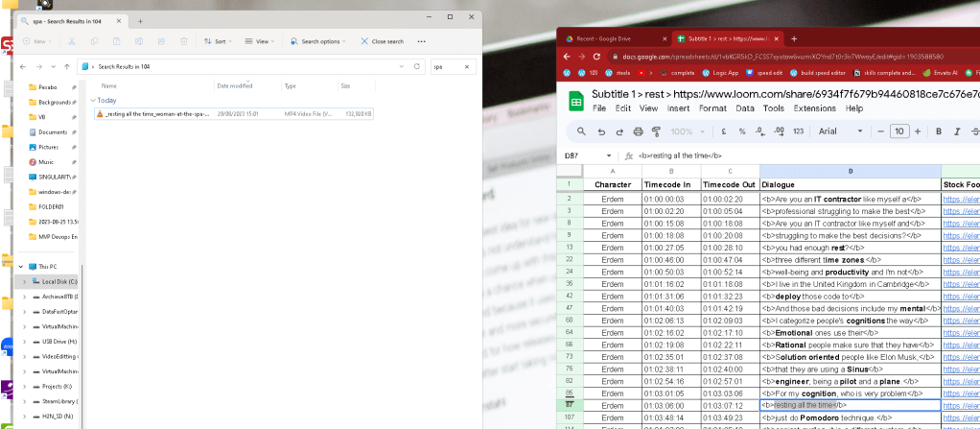Viewport: 980px width, 429px height.
Task: Open the Documents folder in sidebar
Action: click(x=53, y=131)
